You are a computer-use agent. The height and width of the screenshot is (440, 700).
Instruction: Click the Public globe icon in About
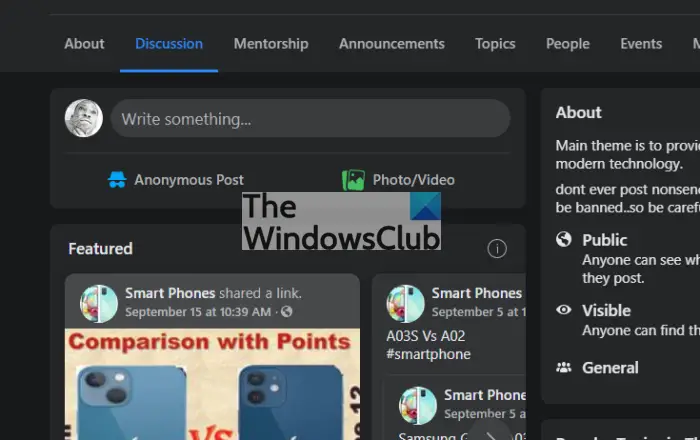[x=563, y=240]
